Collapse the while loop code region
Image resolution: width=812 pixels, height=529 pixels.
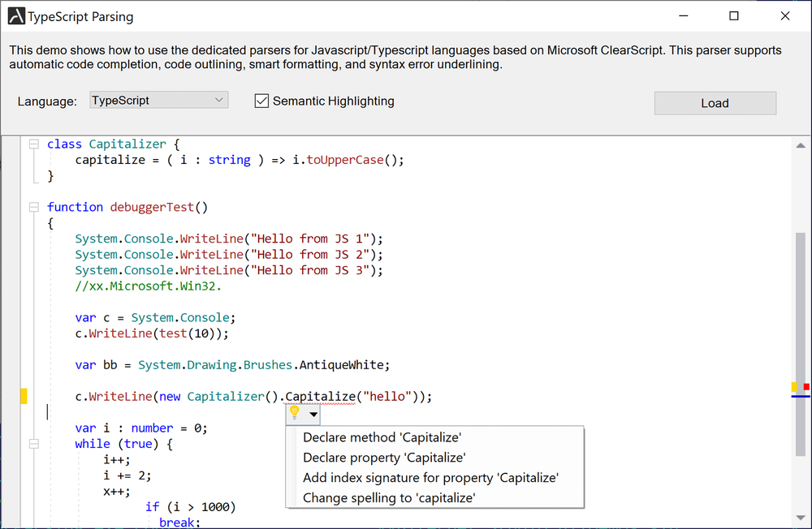(33, 443)
